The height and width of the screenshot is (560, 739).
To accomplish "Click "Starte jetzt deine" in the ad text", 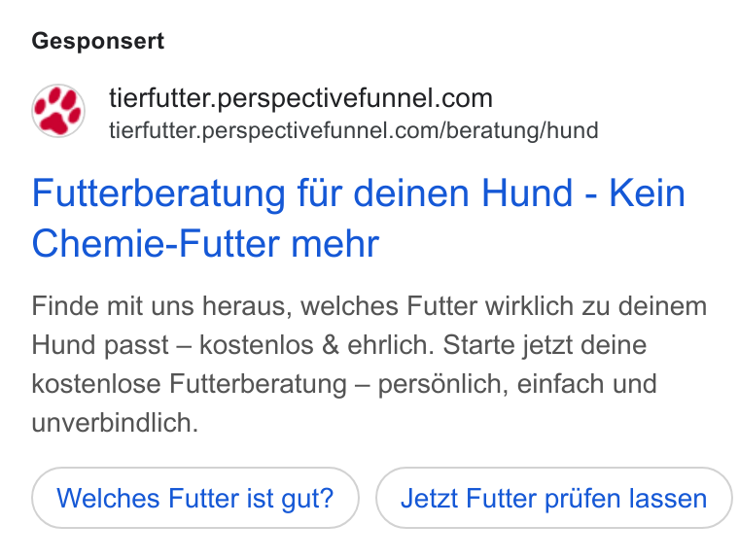I will point(545,344).
